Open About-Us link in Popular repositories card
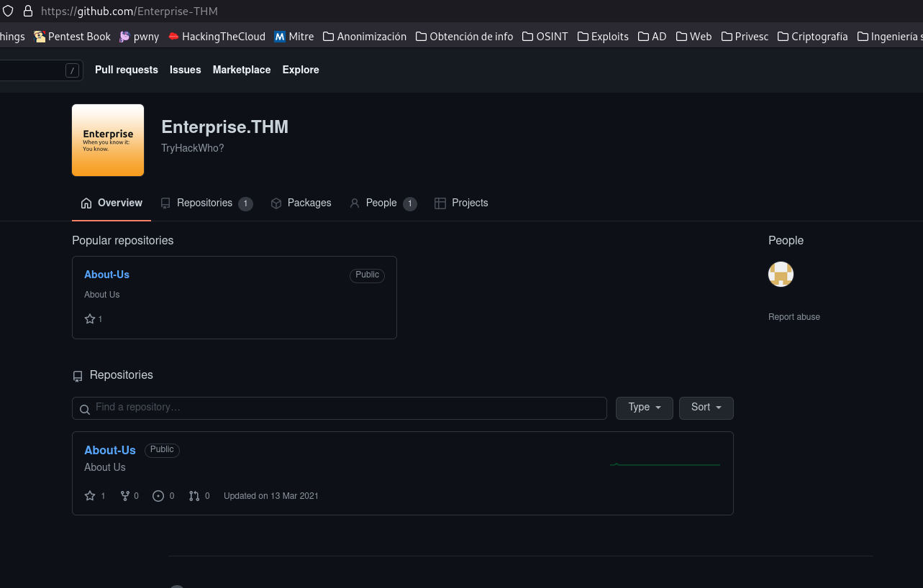923x588 pixels. click(106, 275)
